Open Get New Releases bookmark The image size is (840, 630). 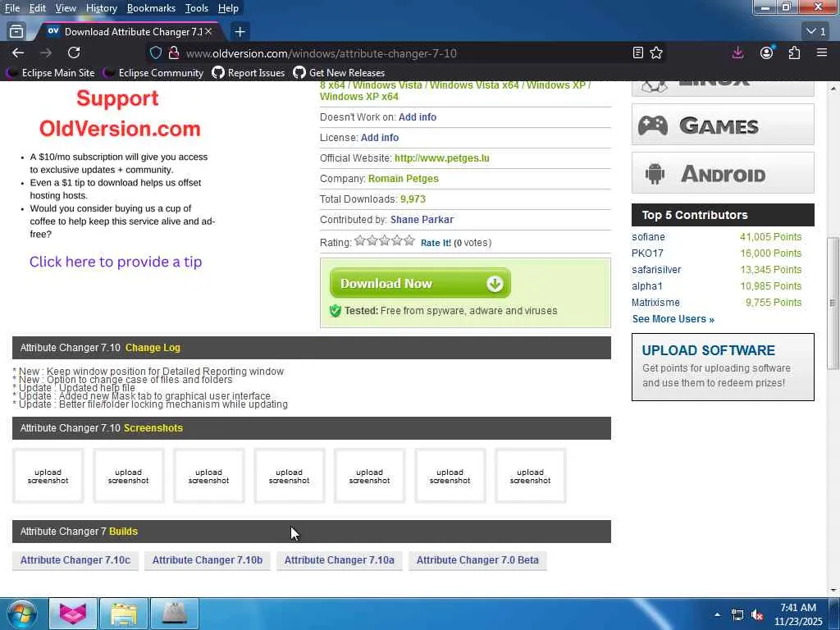point(339,73)
